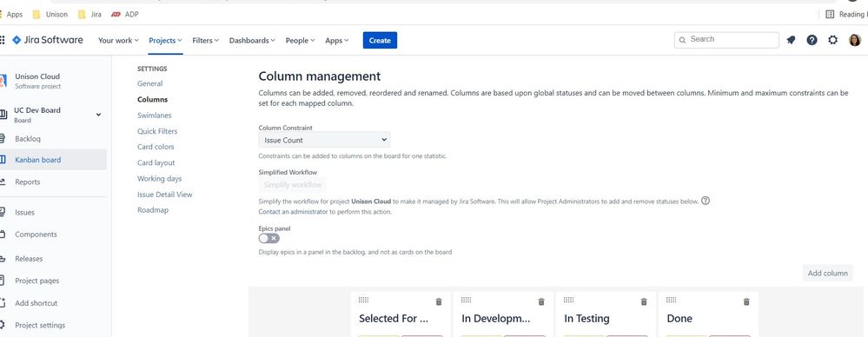Delete the In Development column trash icon

tap(541, 301)
